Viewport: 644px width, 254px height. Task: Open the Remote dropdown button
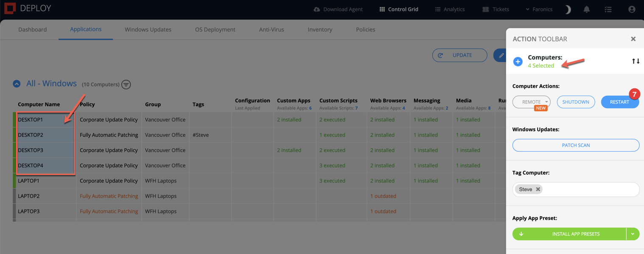coord(532,102)
